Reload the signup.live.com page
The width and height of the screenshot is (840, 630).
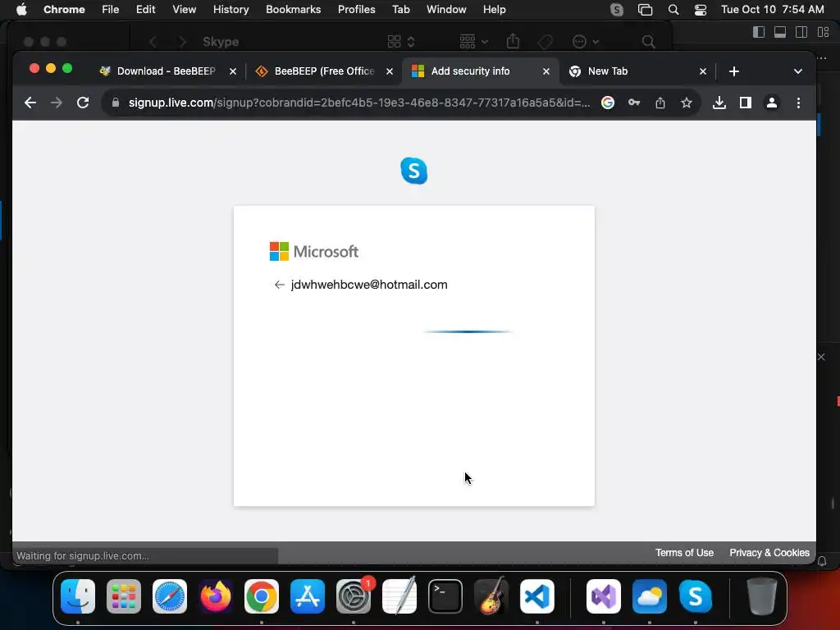coord(83,103)
